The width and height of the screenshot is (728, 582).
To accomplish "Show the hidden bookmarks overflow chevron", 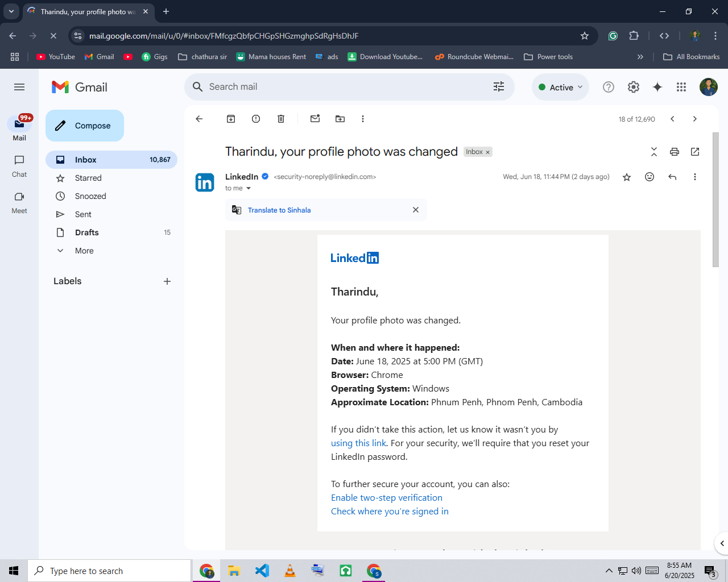I will coord(640,57).
